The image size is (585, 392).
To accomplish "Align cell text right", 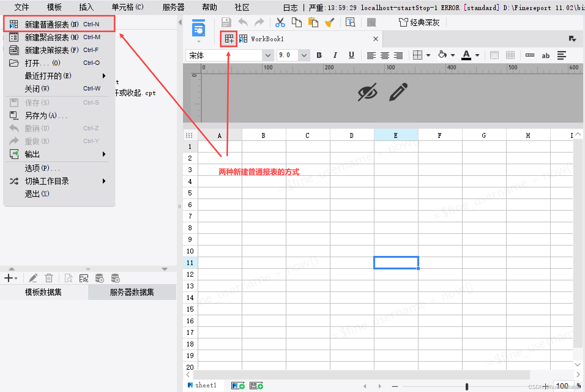I will pos(398,55).
